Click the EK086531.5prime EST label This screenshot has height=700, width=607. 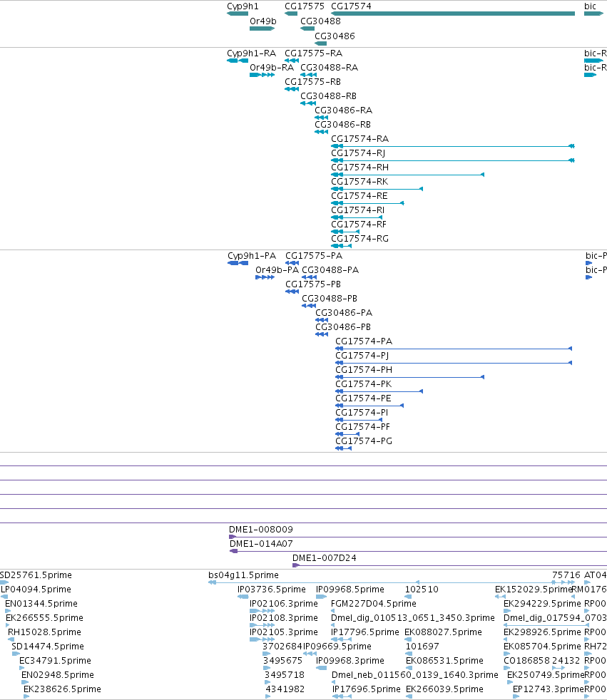pyautogui.click(x=444, y=661)
